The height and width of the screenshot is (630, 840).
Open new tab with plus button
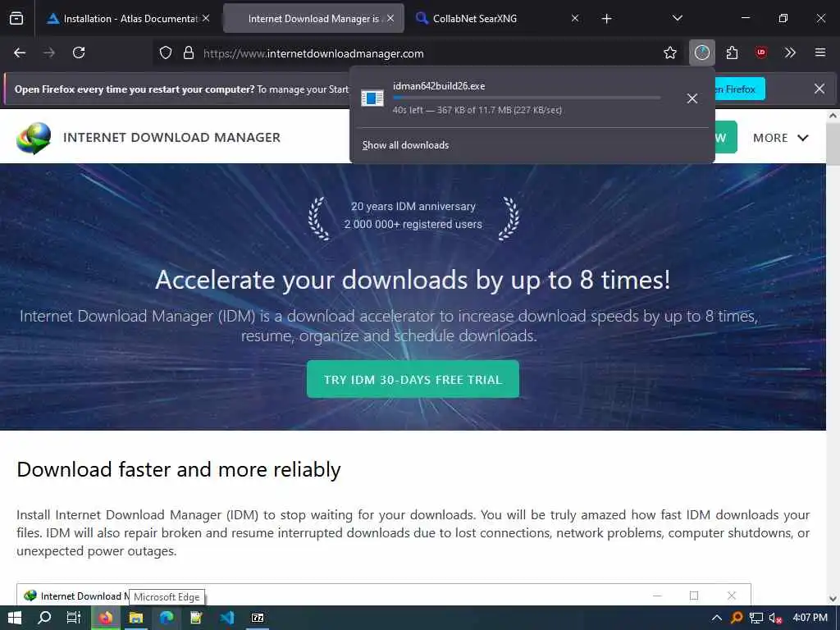[606, 19]
